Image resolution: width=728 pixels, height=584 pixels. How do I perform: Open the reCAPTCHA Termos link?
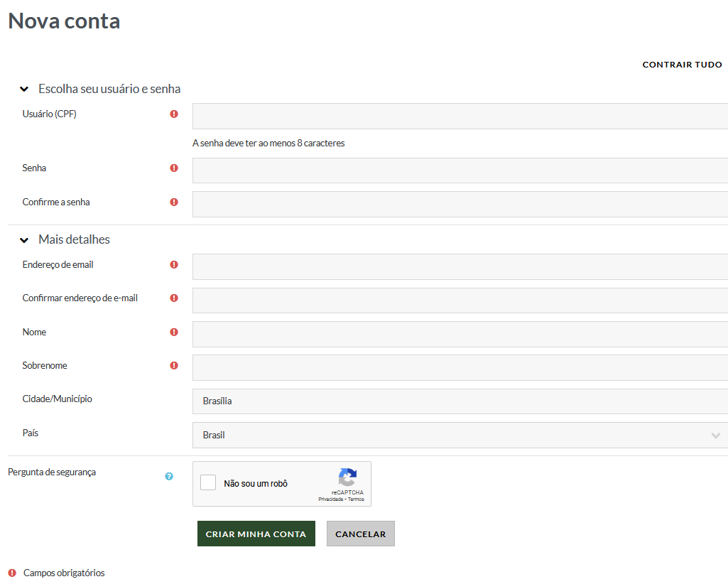(x=356, y=499)
